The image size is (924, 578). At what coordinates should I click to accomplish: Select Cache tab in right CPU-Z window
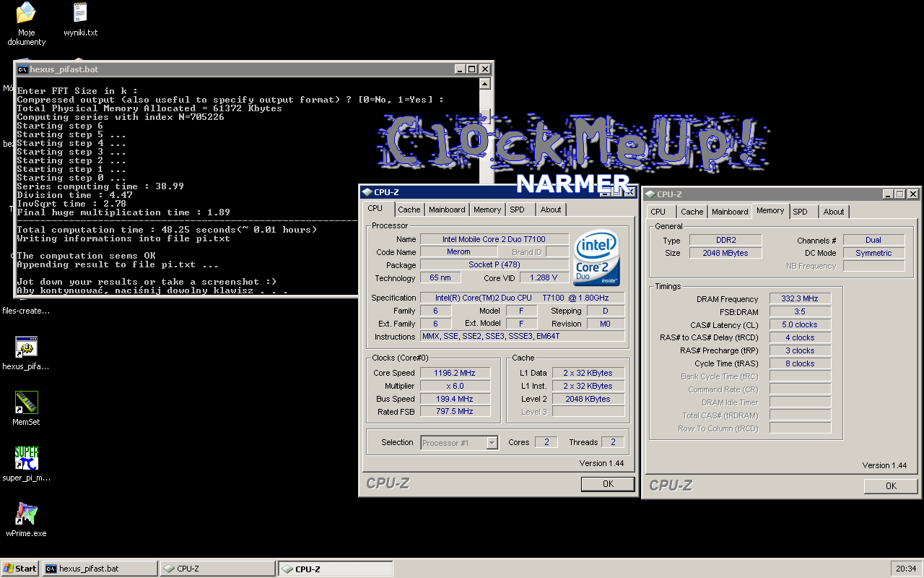pyautogui.click(x=692, y=212)
